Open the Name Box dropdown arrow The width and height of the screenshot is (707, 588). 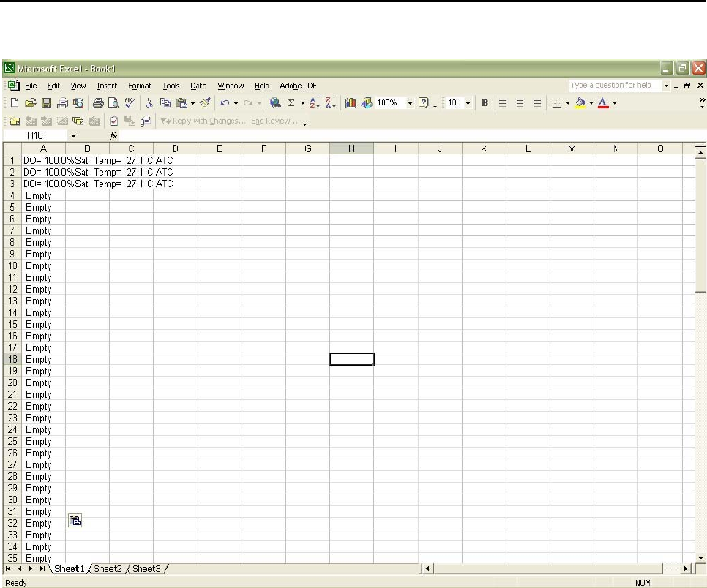(x=73, y=136)
